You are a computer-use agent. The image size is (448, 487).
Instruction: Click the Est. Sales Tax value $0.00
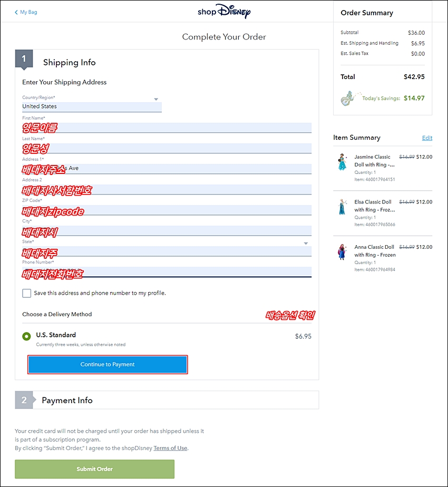coord(418,54)
